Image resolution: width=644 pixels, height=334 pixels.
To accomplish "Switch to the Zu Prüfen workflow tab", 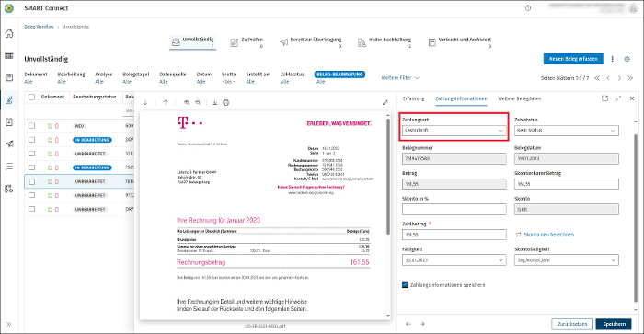I will click(247, 42).
